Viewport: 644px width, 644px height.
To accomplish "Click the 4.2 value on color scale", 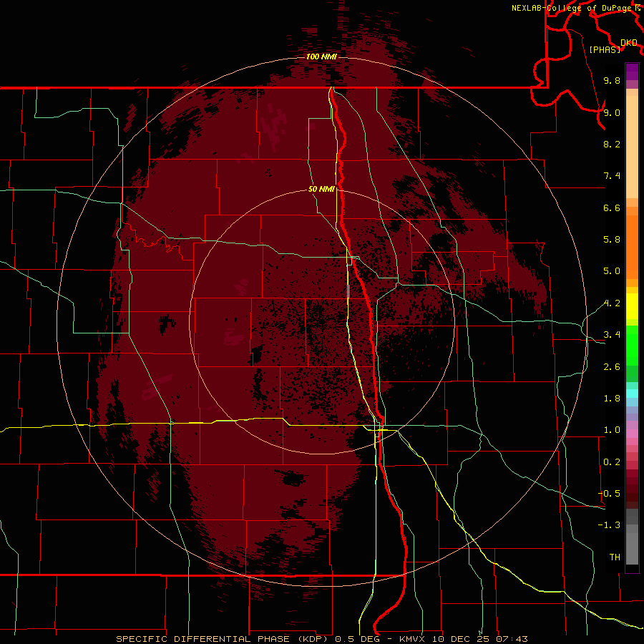I will click(612, 303).
